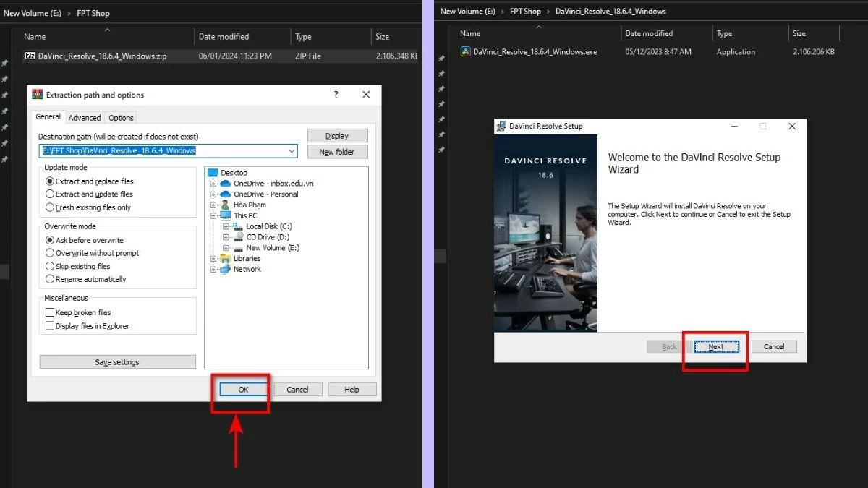Expand the New Volume (E:) tree node

click(226, 248)
